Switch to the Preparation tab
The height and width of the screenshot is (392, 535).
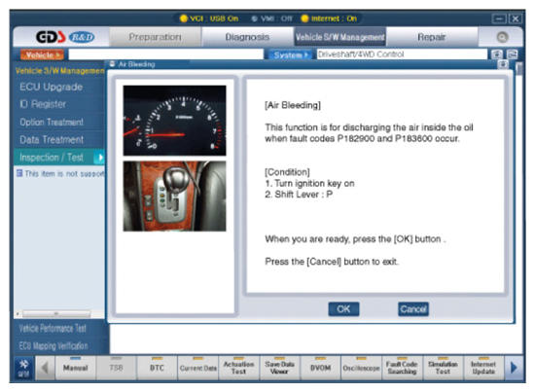tap(155, 37)
